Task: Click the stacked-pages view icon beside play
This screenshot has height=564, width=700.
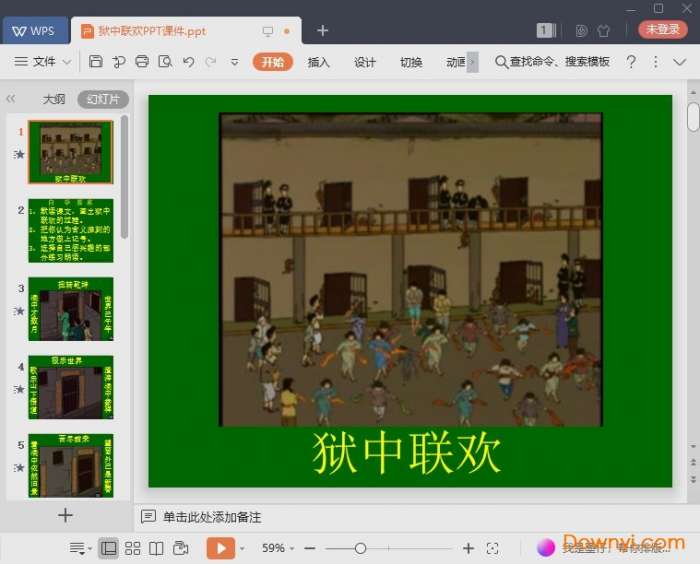Action: pyautogui.click(x=180, y=548)
